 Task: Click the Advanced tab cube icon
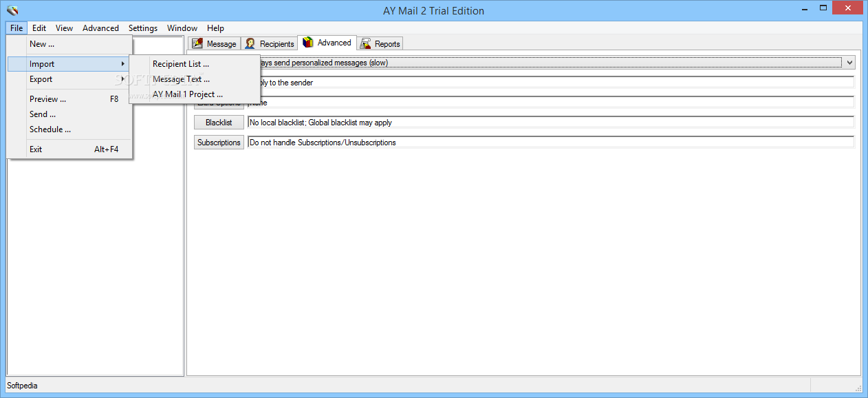(307, 42)
